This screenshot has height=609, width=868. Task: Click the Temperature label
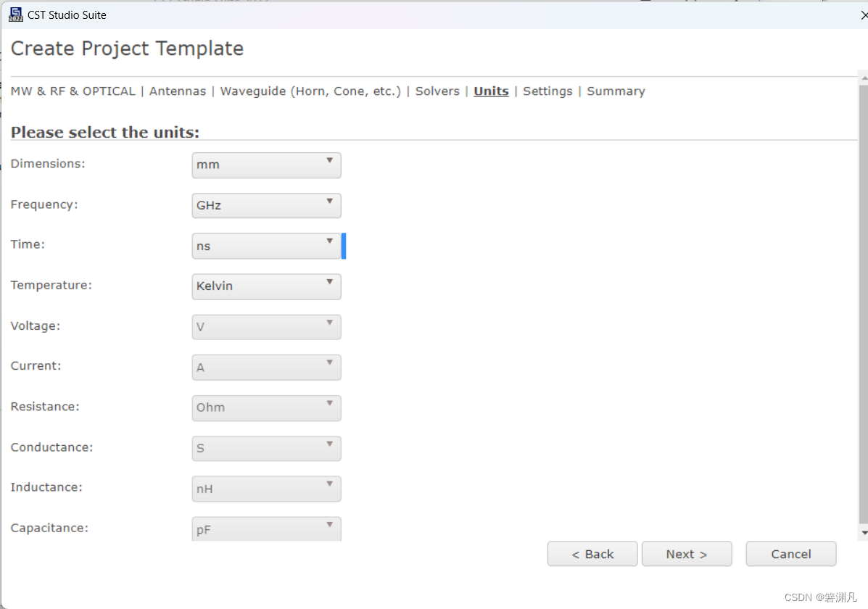click(51, 285)
